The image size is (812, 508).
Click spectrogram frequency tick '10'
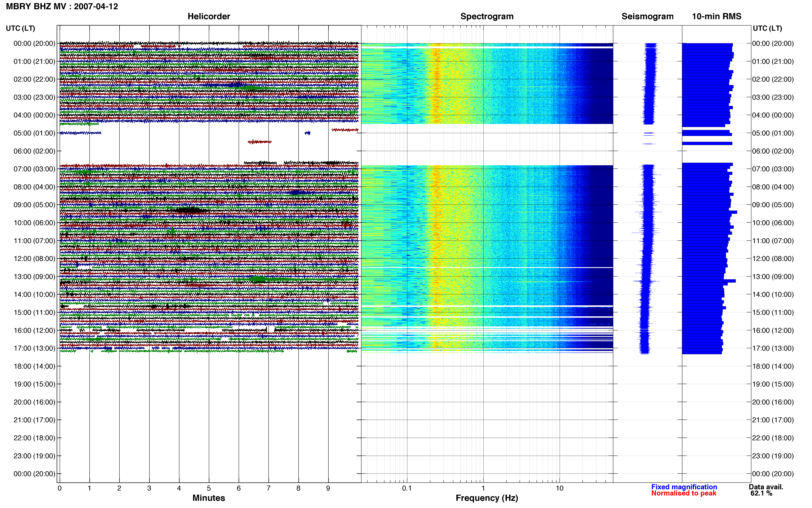click(559, 488)
